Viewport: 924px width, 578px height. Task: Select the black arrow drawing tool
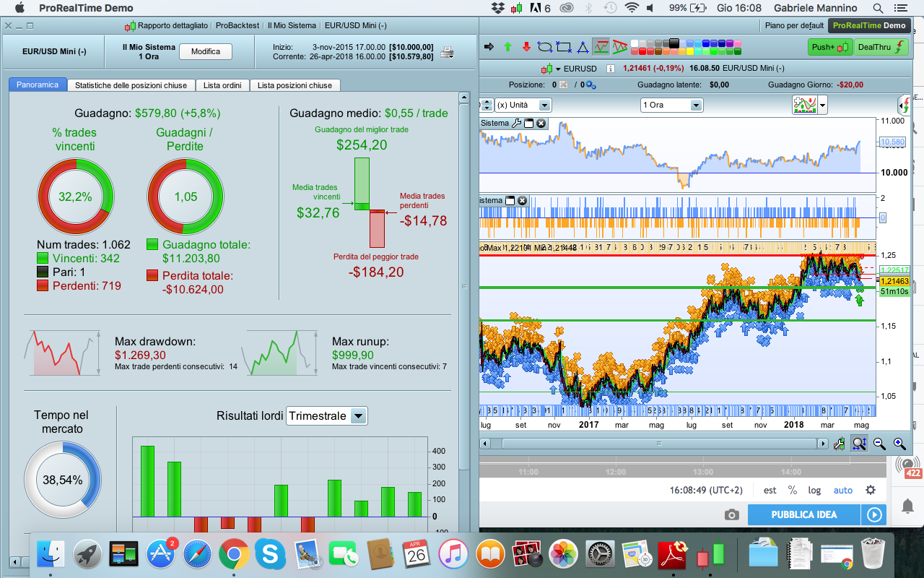(489, 47)
